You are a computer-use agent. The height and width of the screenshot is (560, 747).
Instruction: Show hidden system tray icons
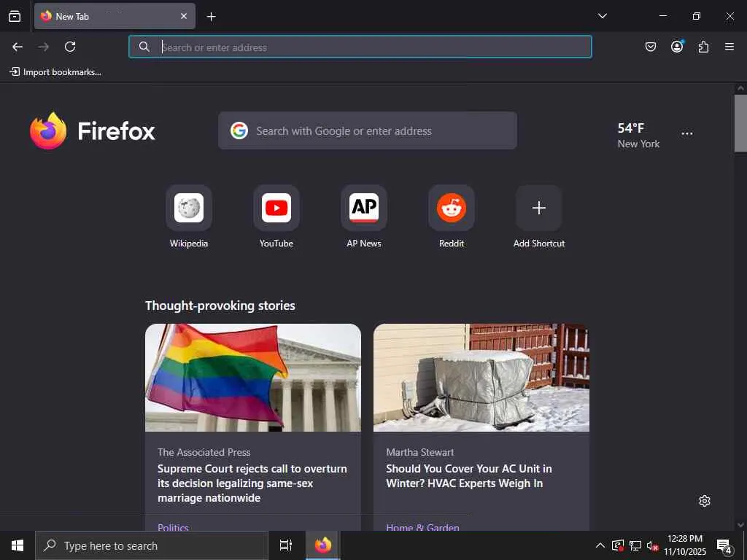(x=600, y=545)
